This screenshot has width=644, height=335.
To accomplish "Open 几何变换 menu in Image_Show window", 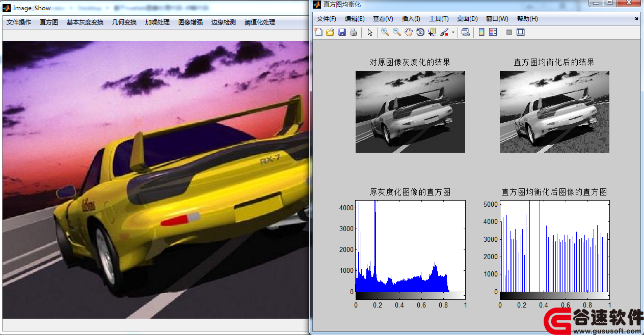I will click(124, 22).
